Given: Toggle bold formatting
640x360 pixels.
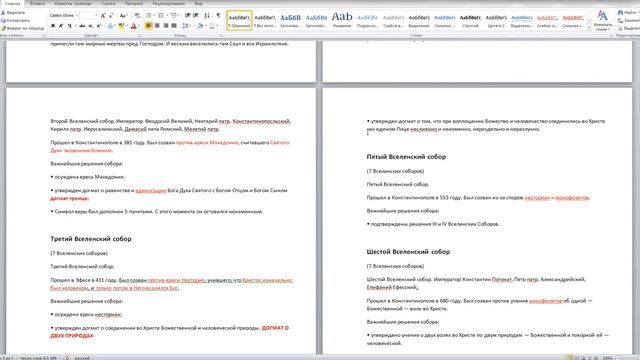Looking at the screenshot, I should pyautogui.click(x=53, y=26).
